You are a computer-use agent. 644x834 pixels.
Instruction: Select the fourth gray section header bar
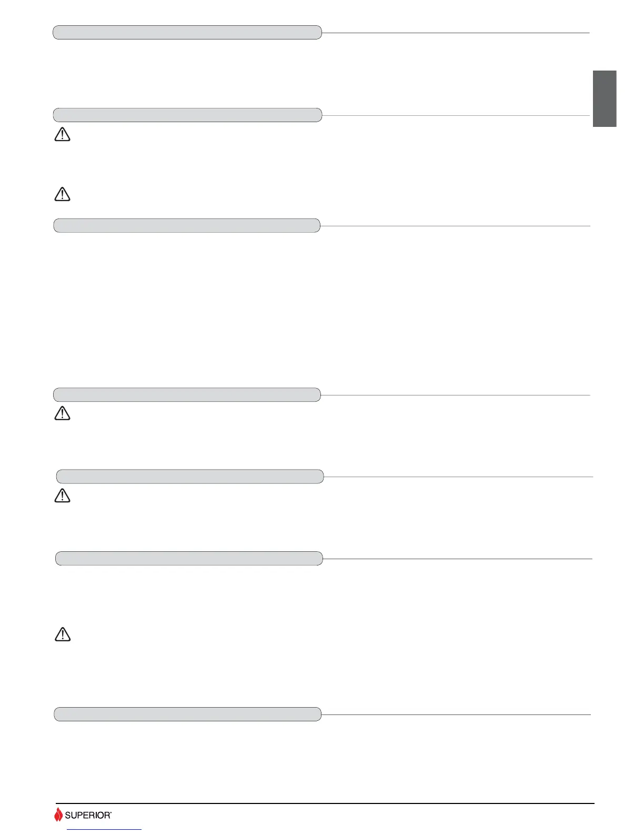(x=187, y=394)
